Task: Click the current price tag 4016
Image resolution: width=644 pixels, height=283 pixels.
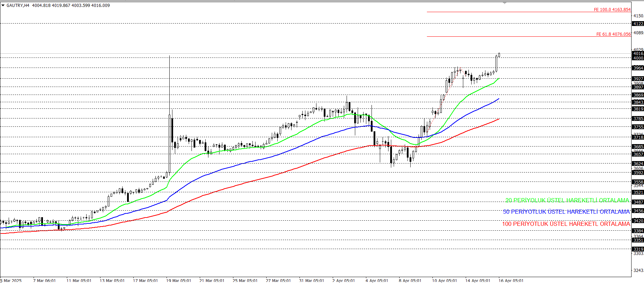Action: (638, 53)
